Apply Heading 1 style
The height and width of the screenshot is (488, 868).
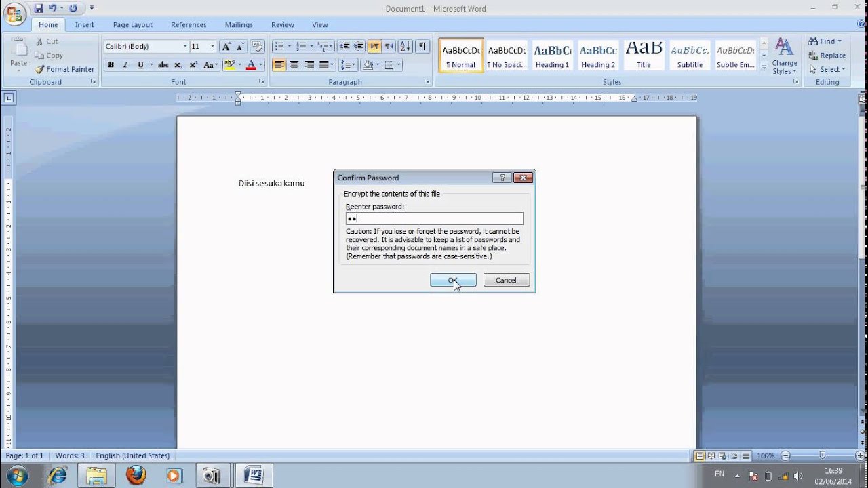552,55
